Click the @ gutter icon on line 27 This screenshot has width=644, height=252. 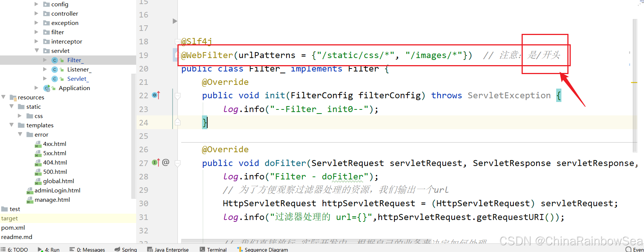pos(166,162)
